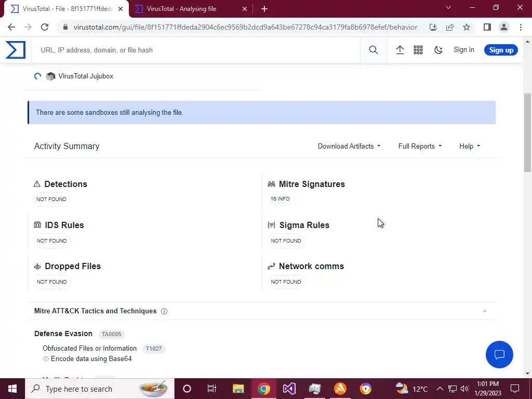
Task: Click the TA0005 tactic tag
Action: (111, 334)
